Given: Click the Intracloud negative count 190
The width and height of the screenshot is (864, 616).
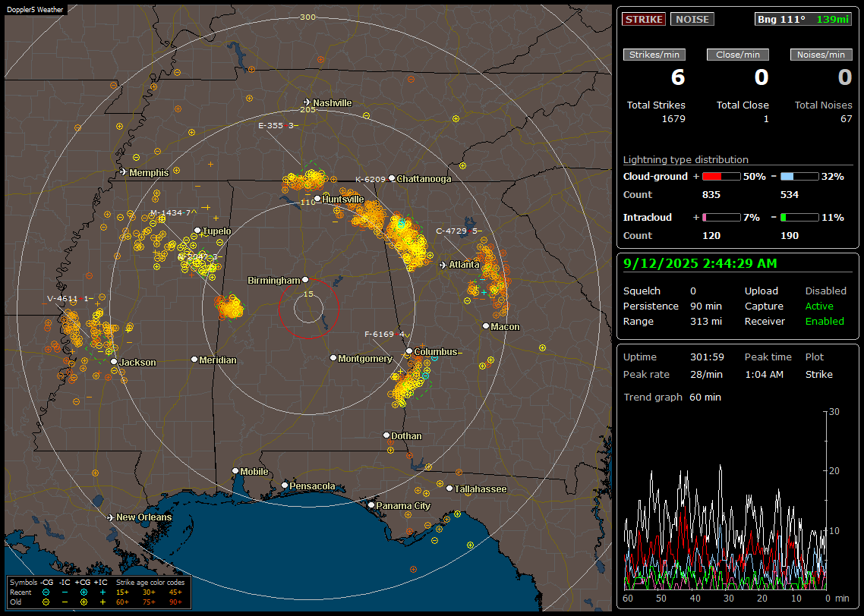Looking at the screenshot, I should point(789,236).
